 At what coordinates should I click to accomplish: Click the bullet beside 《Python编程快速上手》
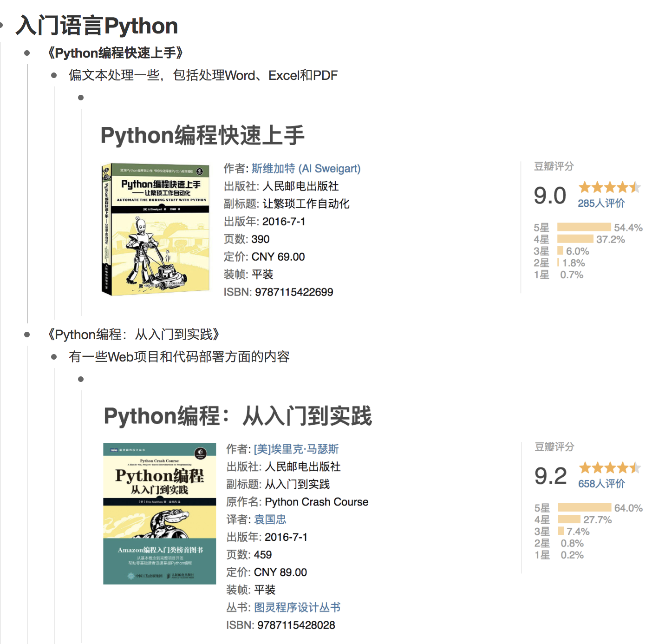click(27, 53)
